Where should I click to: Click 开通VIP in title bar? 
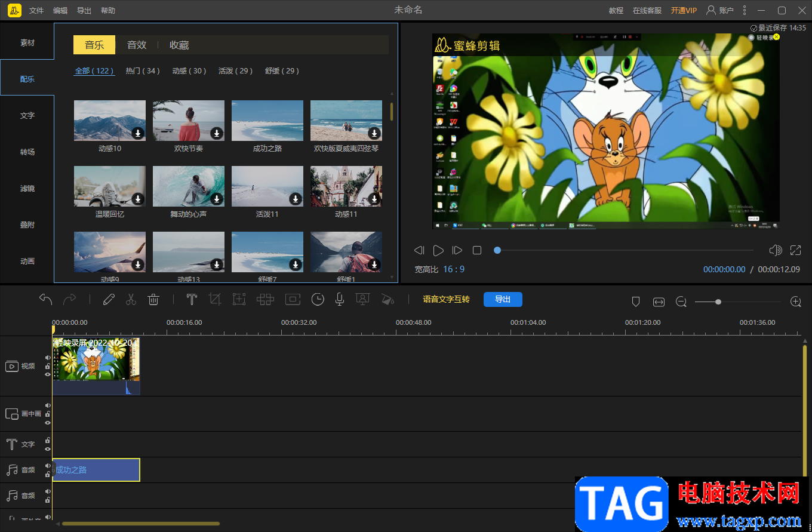pos(684,11)
